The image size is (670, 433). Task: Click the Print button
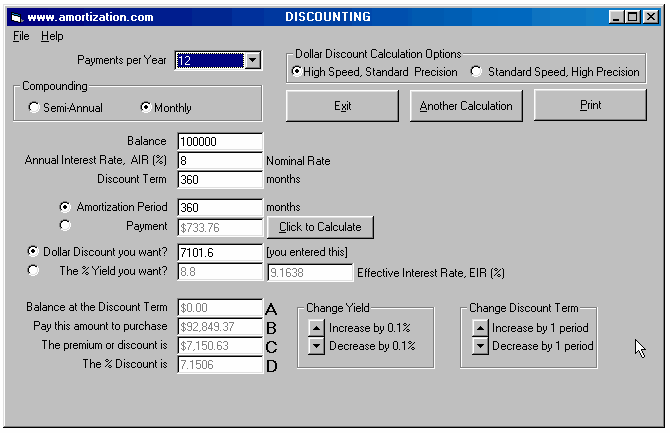point(590,106)
